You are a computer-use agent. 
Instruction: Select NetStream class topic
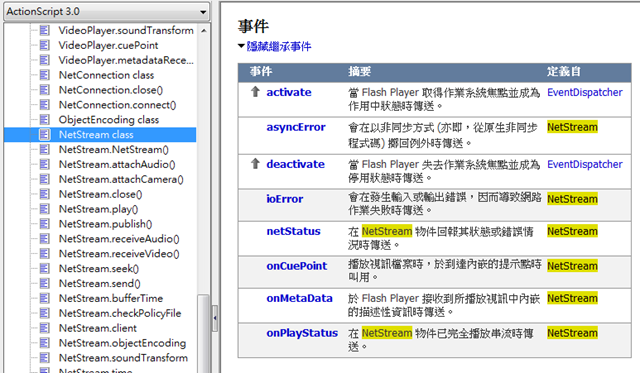pos(96,135)
